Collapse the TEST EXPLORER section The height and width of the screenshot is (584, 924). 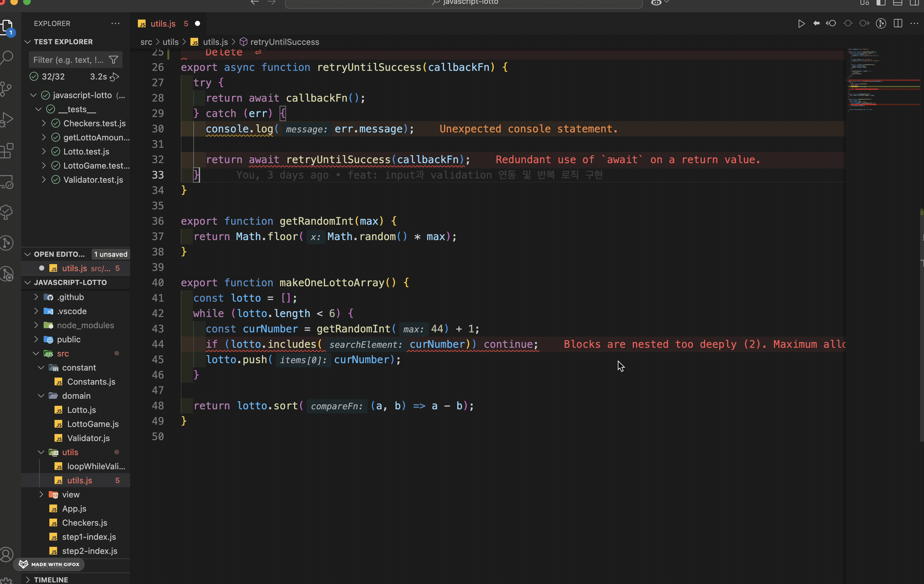[x=28, y=41]
